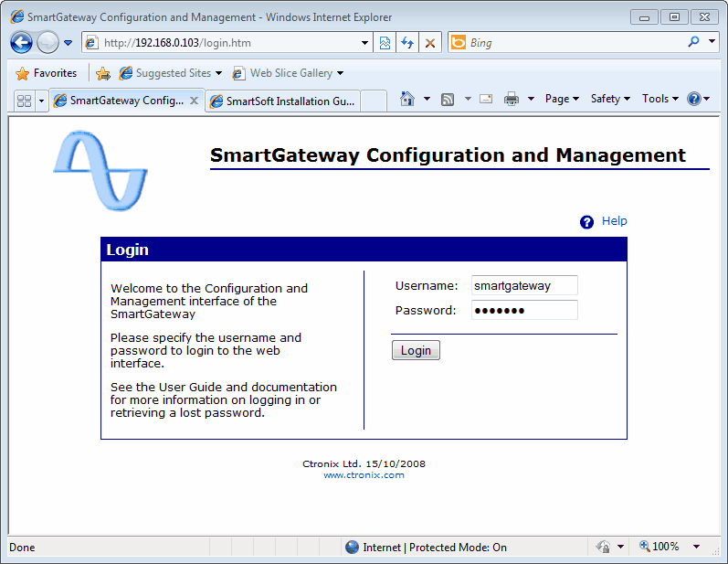This screenshot has height=564, width=728.
Task: Click 'Ctronix Ltd. 15/10/2008' footer text
Action: pyautogui.click(x=364, y=463)
